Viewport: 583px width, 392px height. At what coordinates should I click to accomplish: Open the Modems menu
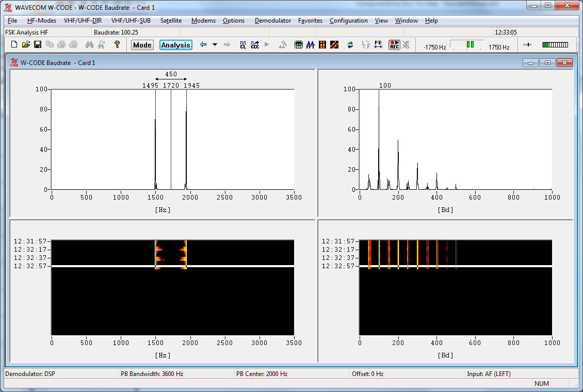[203, 21]
